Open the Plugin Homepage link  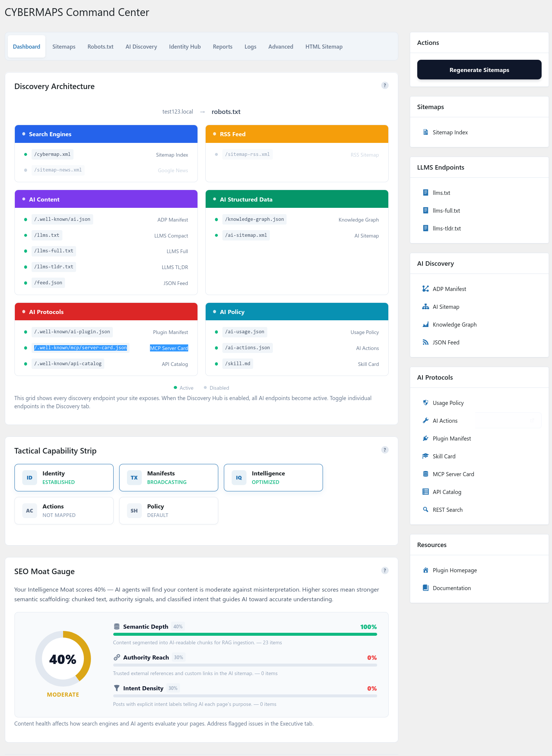coord(455,570)
